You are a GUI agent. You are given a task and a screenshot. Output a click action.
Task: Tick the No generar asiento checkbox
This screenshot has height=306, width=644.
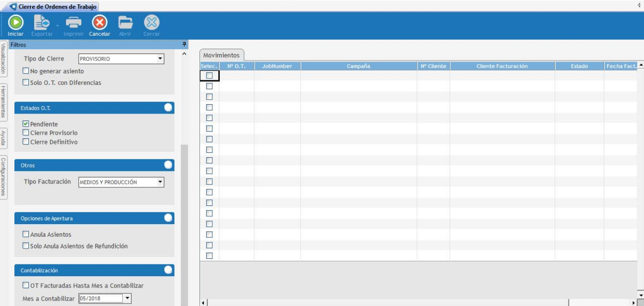click(26, 71)
